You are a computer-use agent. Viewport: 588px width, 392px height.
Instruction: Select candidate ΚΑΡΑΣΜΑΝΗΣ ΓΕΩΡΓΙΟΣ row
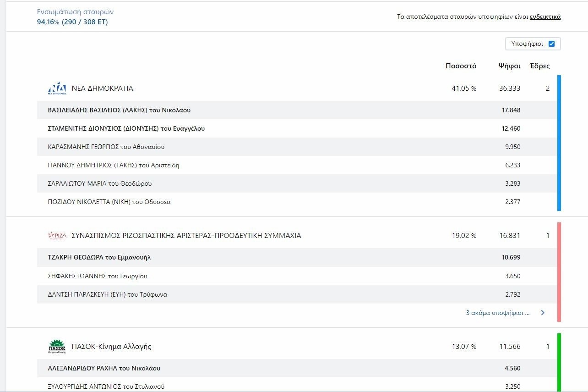[297, 147]
